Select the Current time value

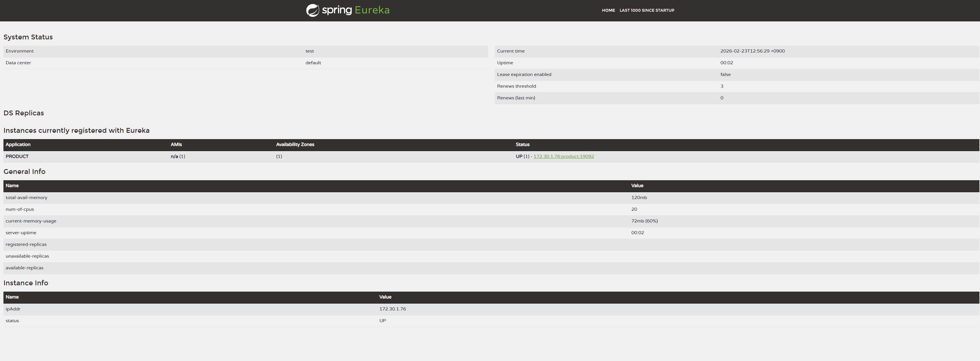752,51
